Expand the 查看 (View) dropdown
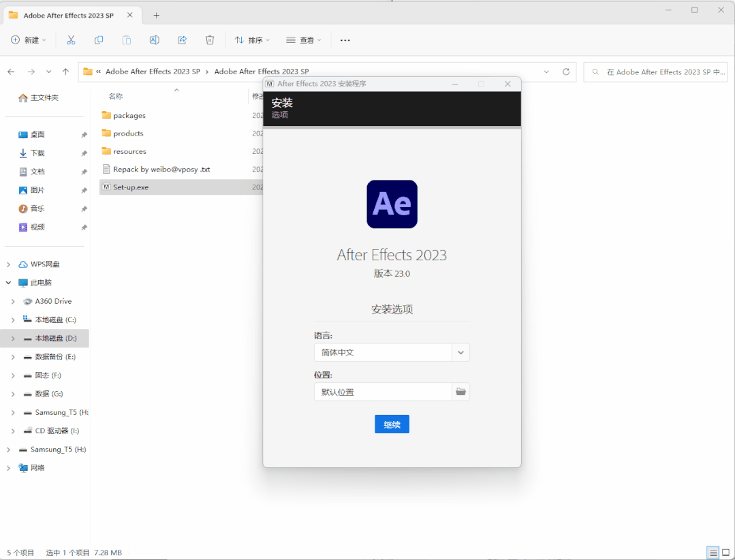This screenshot has width=735, height=560. click(x=304, y=40)
